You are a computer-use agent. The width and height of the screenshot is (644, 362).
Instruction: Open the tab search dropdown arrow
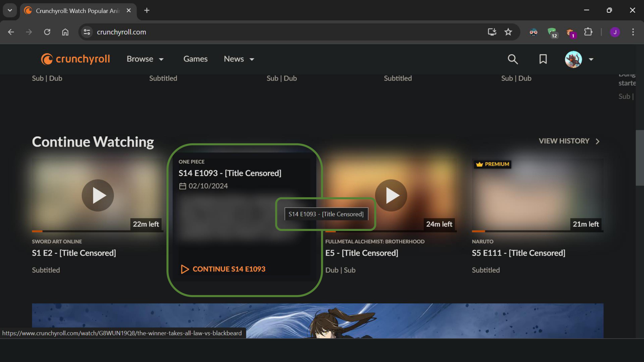pos(10,10)
